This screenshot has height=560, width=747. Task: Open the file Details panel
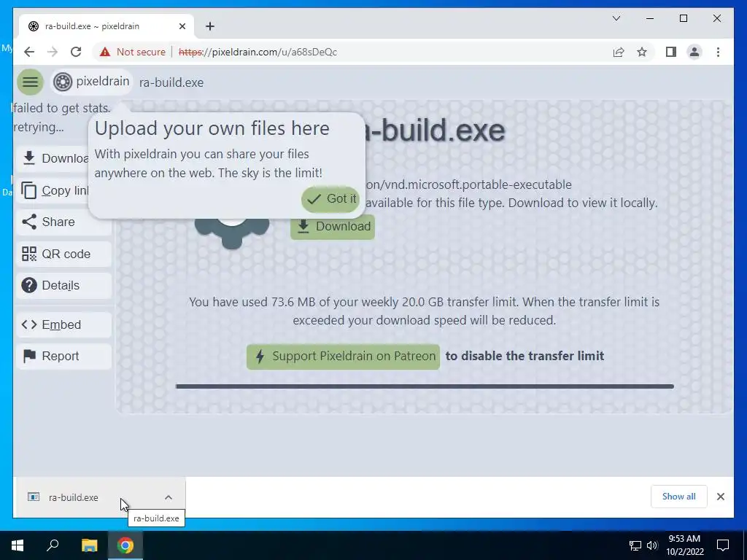64,285
